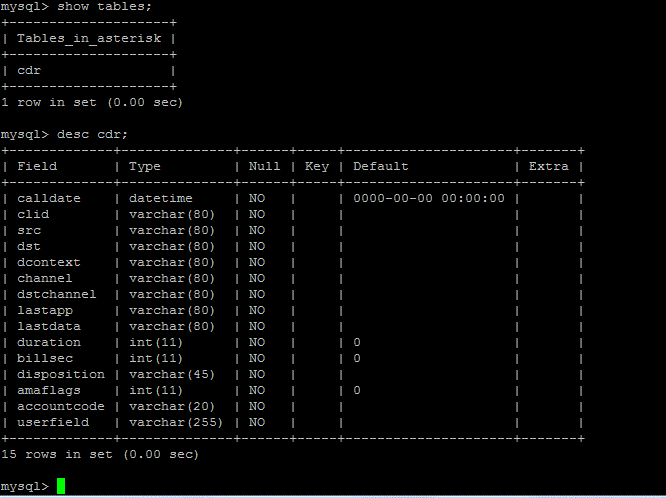This screenshot has width=666, height=498.
Task: Click "NO" null value in calldate row
Action: 257,198
